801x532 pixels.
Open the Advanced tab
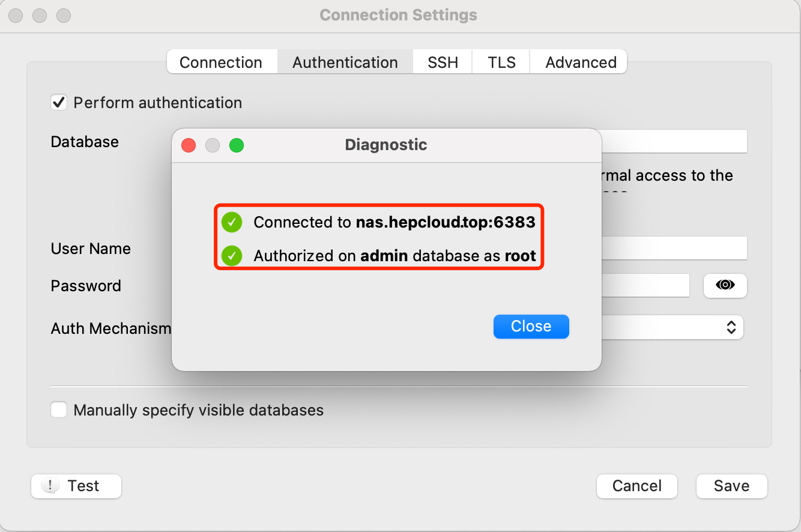pos(581,62)
